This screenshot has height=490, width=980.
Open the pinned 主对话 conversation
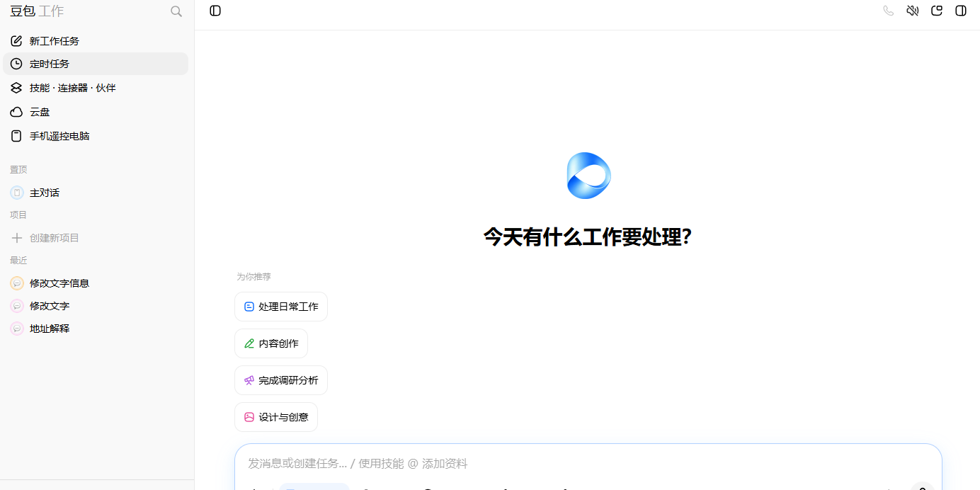[96, 193]
